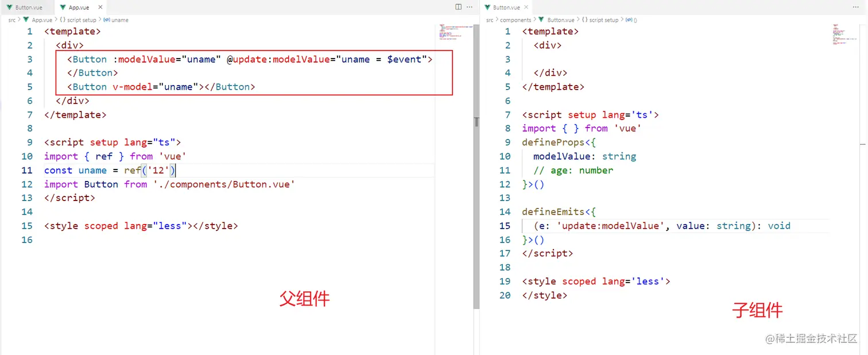Click the left editor minimap
868x355 pixels.
[x=456, y=32]
